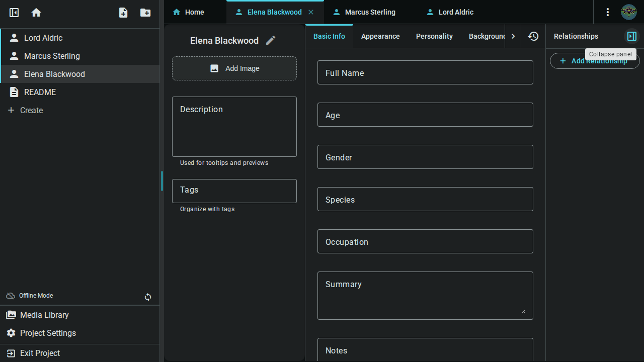Open the project avatar in the top-right corner
This screenshot has height=362, width=644.
[628, 12]
